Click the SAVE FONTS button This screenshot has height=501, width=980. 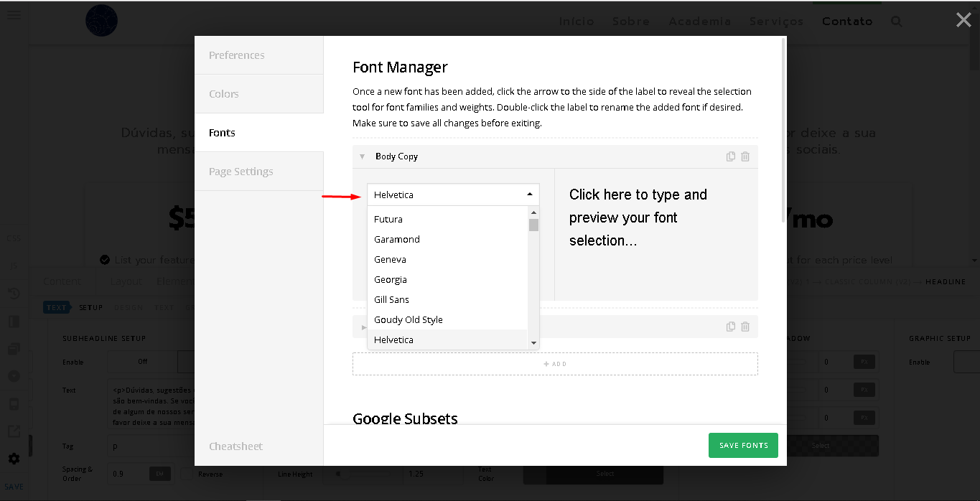(743, 445)
